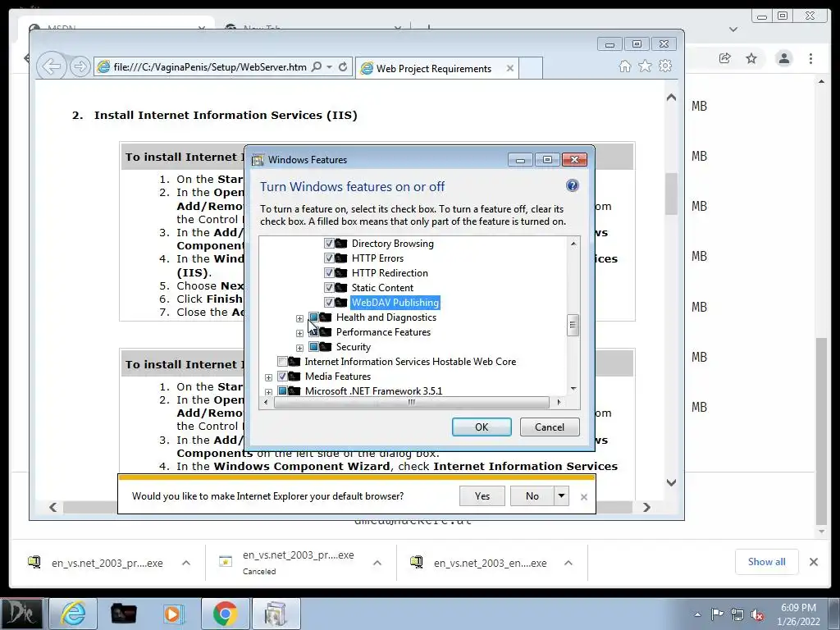This screenshot has height=630, width=840.
Task: Open first en_vs.net_2003_pr download options chevron
Action: [x=186, y=563]
